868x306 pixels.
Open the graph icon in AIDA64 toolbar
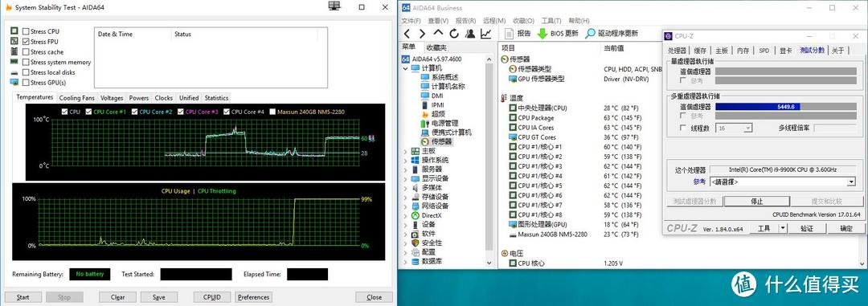[485, 34]
